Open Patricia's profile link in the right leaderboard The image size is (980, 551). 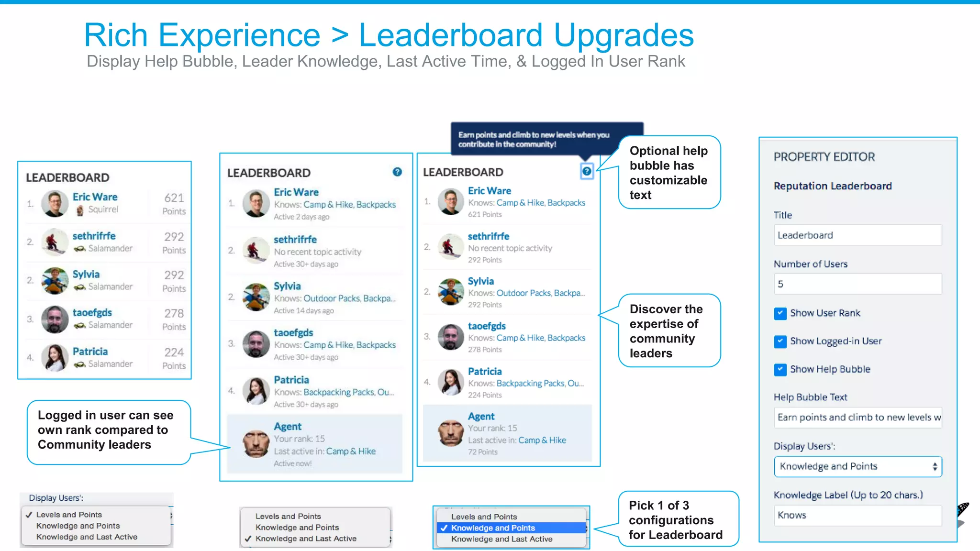485,372
